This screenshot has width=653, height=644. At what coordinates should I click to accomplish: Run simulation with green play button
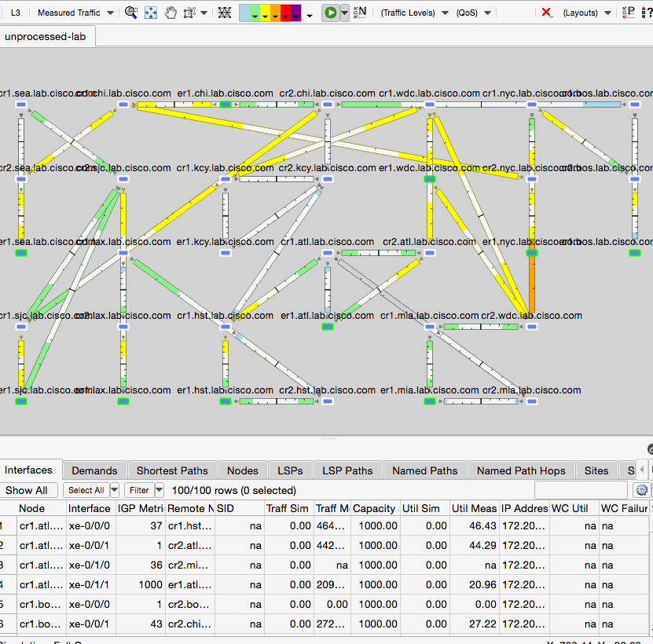(331, 13)
